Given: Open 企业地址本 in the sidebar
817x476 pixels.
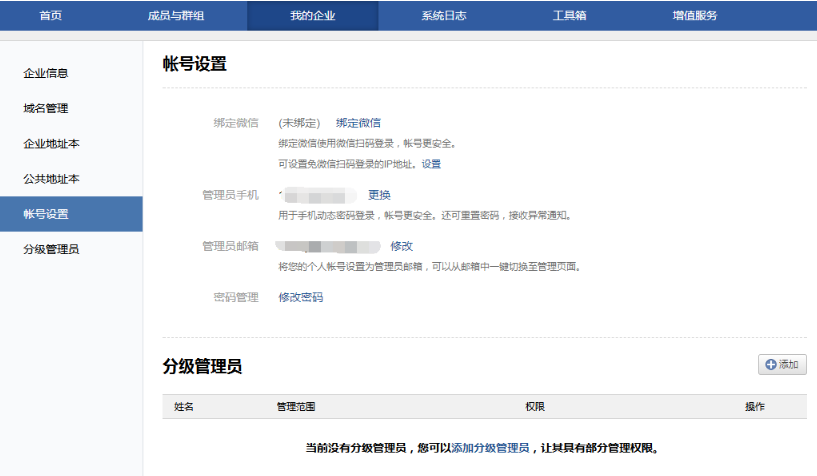Looking at the screenshot, I should pyautogui.click(x=52, y=144).
